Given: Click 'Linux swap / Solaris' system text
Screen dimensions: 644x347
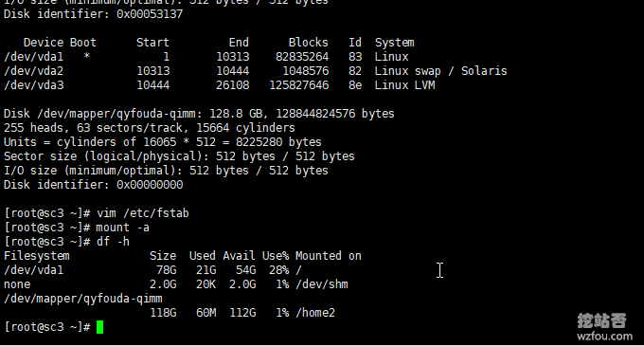Looking at the screenshot, I should point(440,71).
